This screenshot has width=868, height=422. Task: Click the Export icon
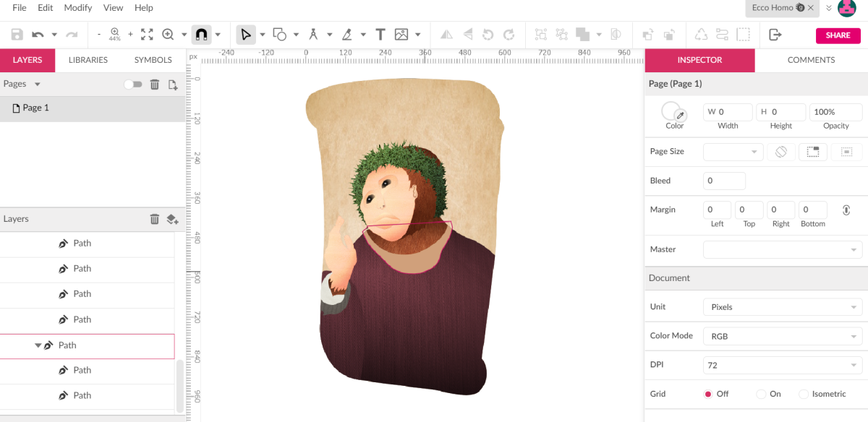pos(775,34)
